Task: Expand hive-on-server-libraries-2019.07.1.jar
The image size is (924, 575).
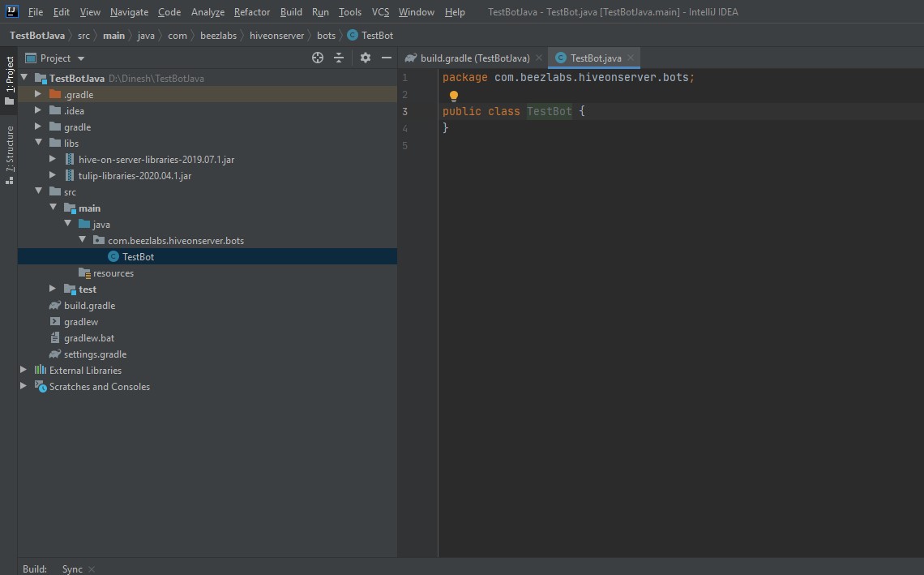Action: [x=53, y=159]
